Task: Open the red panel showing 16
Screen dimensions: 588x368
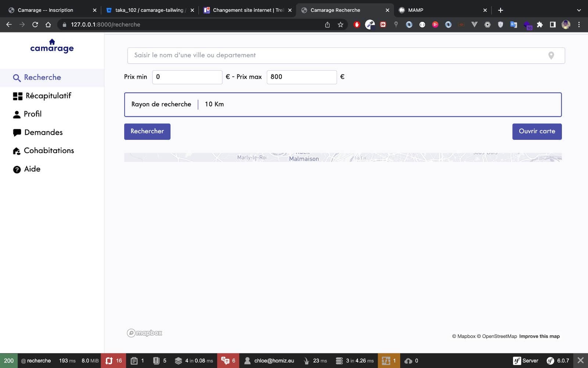Action: pos(114,361)
